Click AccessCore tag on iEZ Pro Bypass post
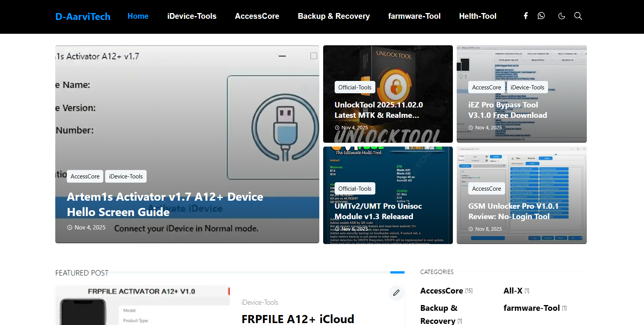The image size is (644, 325). tap(487, 87)
